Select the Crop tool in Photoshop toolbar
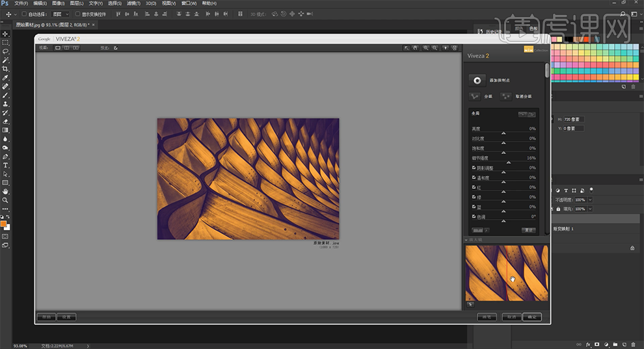The height and width of the screenshot is (349, 644). tap(5, 69)
